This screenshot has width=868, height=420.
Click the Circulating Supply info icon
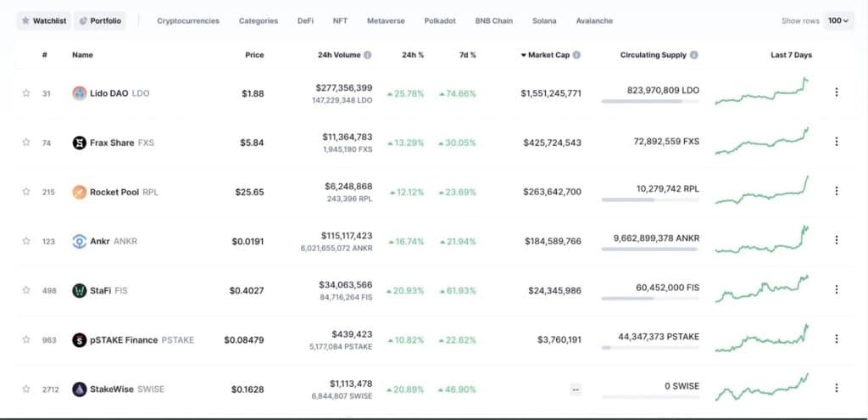693,55
